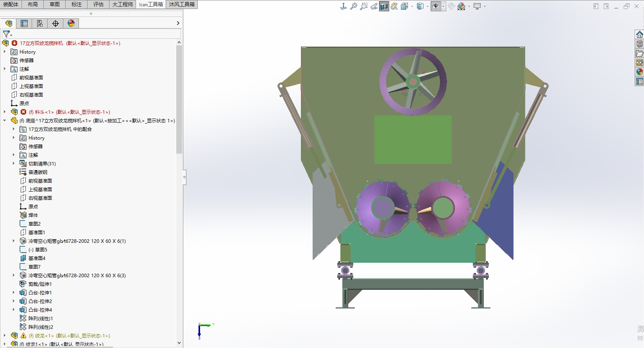The image size is (644, 348).
Task: Switch to the 评估 tab
Action: coord(98,4)
